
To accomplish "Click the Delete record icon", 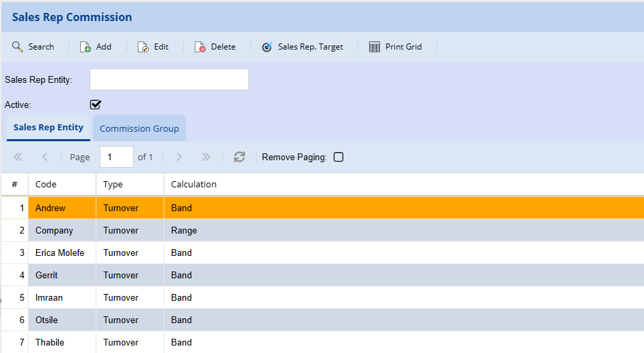I will coord(200,47).
